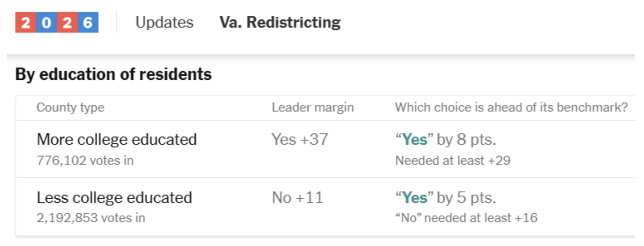Click the benchmark question column header
Image resolution: width=644 pixels, height=246 pixels.
point(511,108)
